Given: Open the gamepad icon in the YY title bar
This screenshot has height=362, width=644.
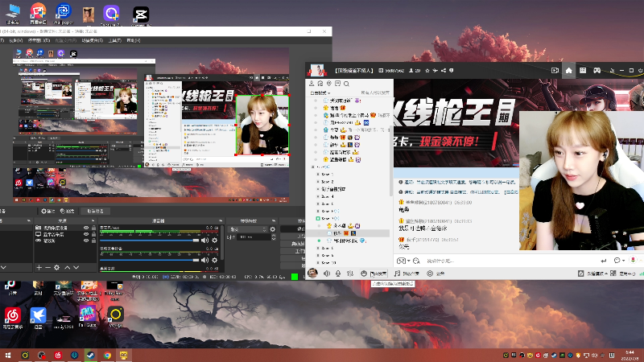Looking at the screenshot, I should pyautogui.click(x=597, y=70).
